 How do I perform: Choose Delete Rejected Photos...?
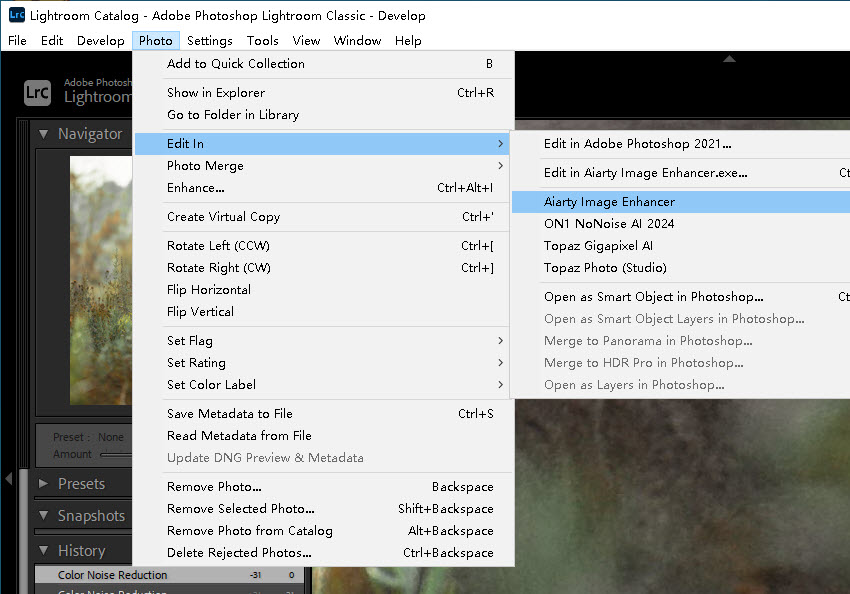(322, 553)
